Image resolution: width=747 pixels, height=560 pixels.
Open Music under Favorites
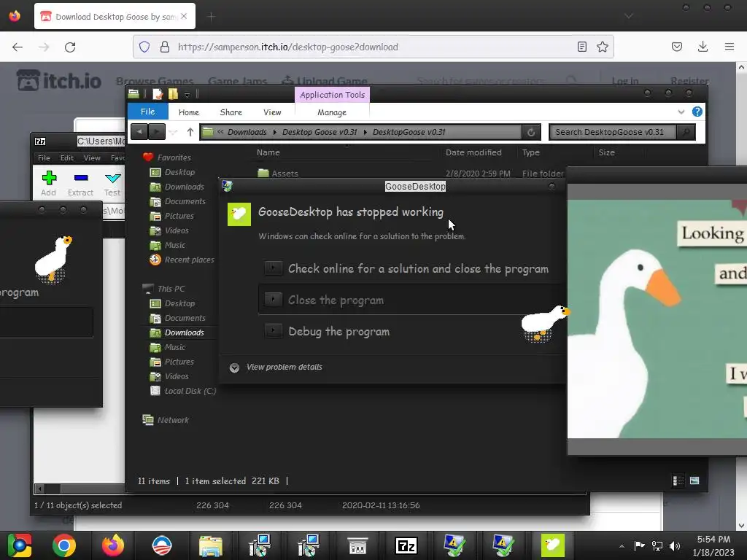pyautogui.click(x=167, y=245)
